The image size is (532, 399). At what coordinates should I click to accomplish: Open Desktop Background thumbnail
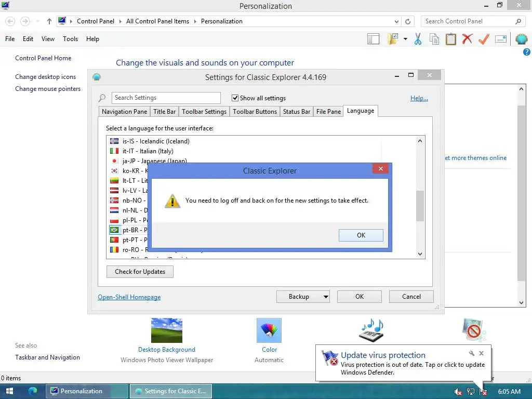coord(167,330)
